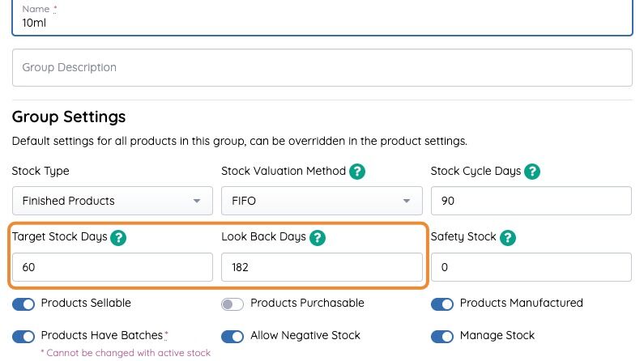
Task: Click help icon next to Safety Stock
Action: tap(507, 237)
